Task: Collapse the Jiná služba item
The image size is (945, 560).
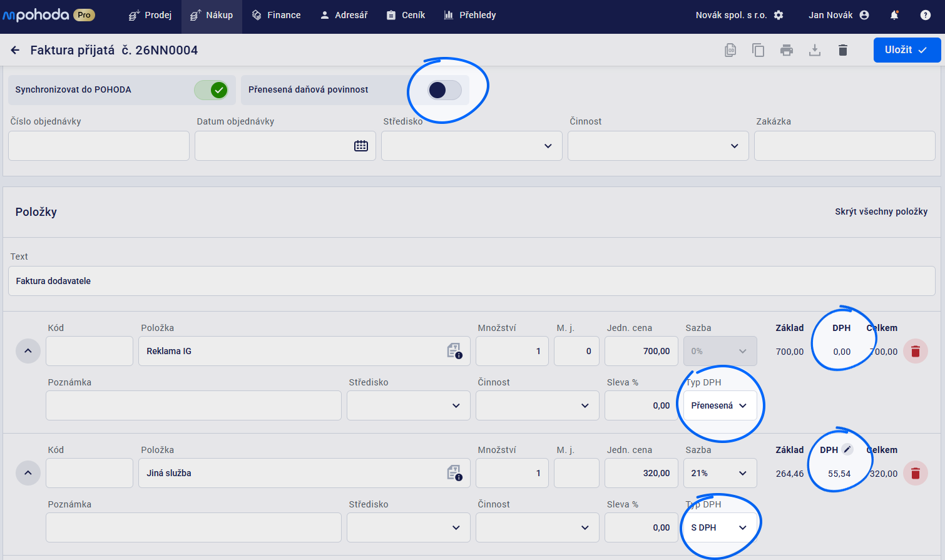Action: (28, 473)
